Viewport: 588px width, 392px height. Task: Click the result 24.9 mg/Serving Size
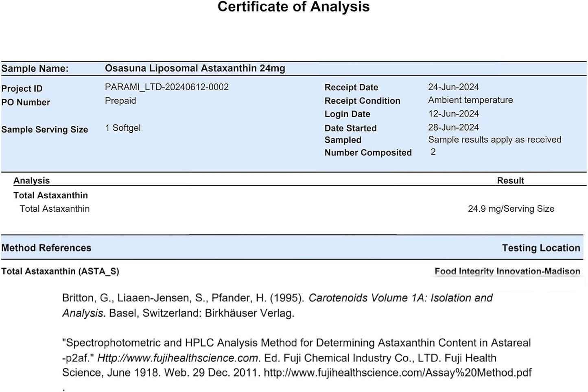click(x=511, y=209)
